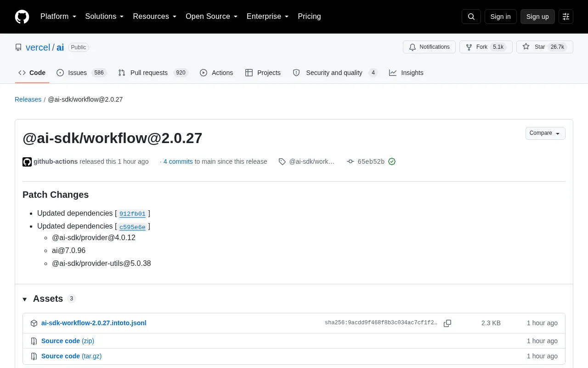The image size is (588, 368).
Task: Fork the vercel/ai repository
Action: (x=486, y=47)
